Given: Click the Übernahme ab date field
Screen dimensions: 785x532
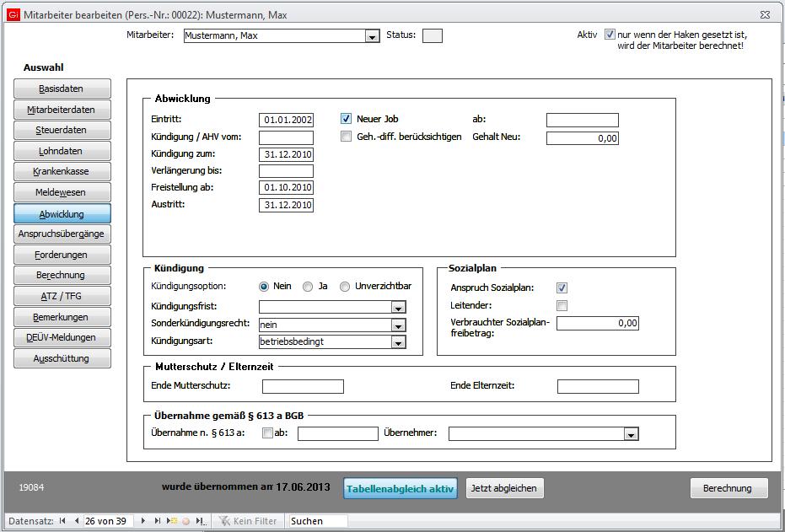Looking at the screenshot, I should (x=338, y=434).
